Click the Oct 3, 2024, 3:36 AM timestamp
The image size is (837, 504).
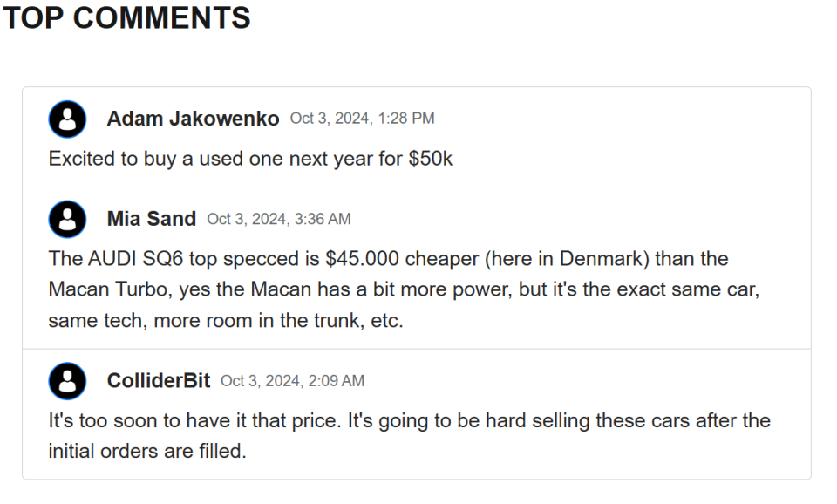[x=279, y=219]
